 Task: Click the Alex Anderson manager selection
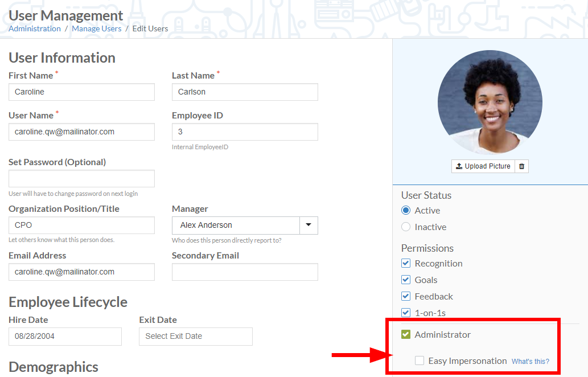[x=236, y=225]
